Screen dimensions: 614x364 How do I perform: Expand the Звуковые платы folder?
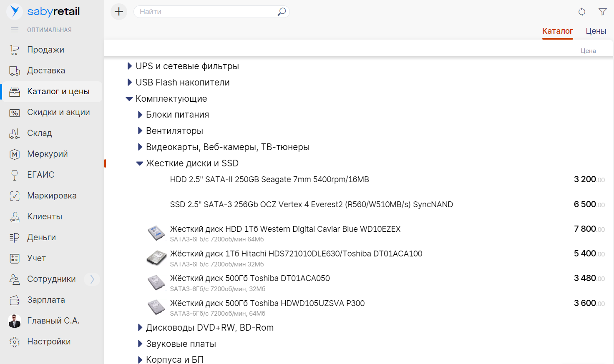140,344
